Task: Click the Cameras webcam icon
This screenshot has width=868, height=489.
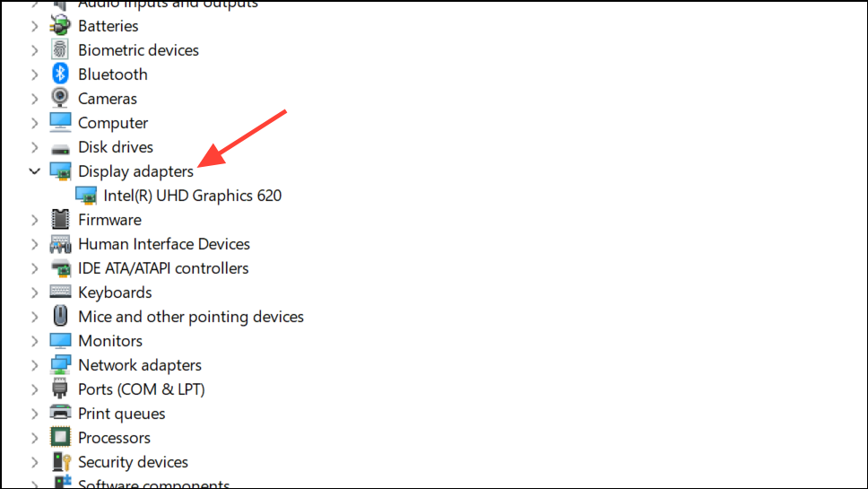Action: click(60, 99)
